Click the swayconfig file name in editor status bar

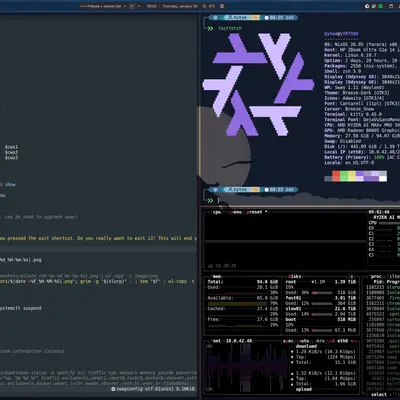[x=130, y=389]
